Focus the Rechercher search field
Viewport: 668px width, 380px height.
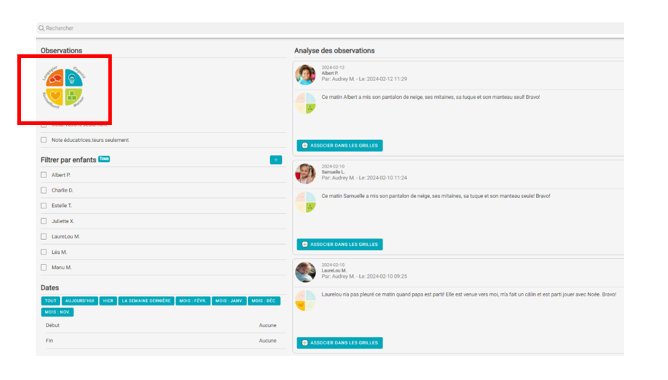point(330,28)
